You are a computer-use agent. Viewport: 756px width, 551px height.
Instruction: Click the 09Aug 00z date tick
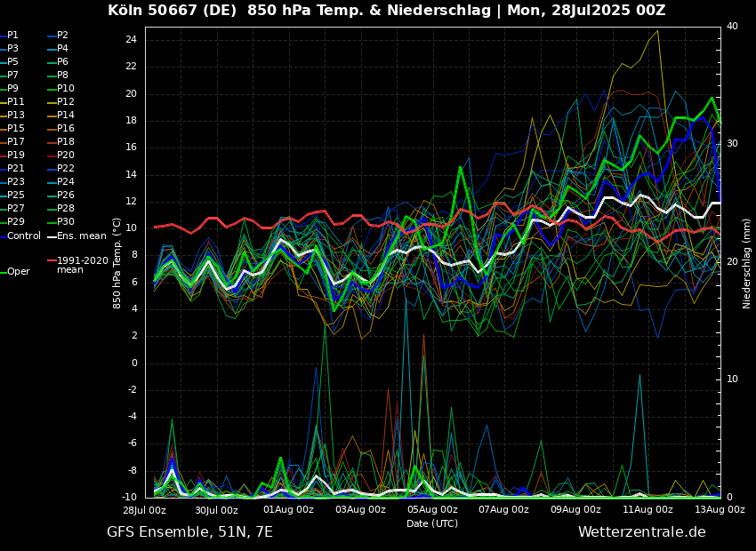(x=575, y=510)
